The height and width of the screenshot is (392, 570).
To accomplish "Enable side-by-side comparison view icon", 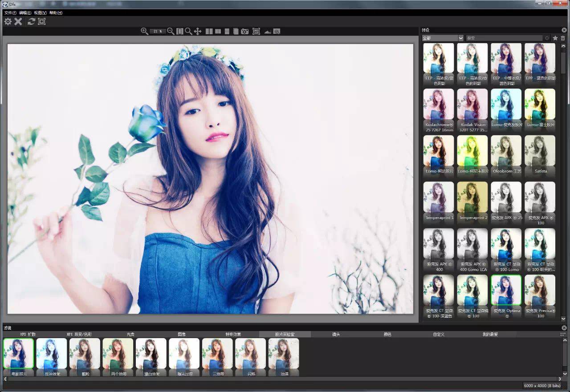I will coord(209,31).
